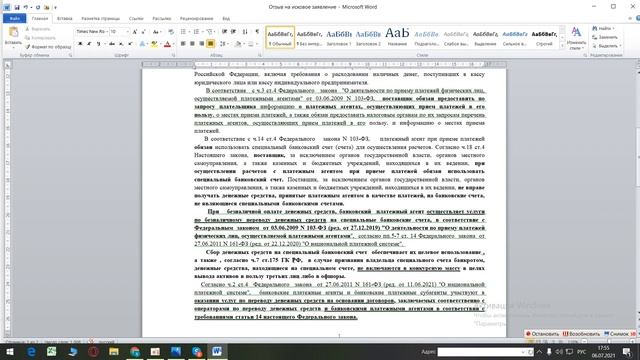Viewport: 640px width, 360px height.
Task: Click Sort icon in paragraph group
Action: click(x=245, y=31)
